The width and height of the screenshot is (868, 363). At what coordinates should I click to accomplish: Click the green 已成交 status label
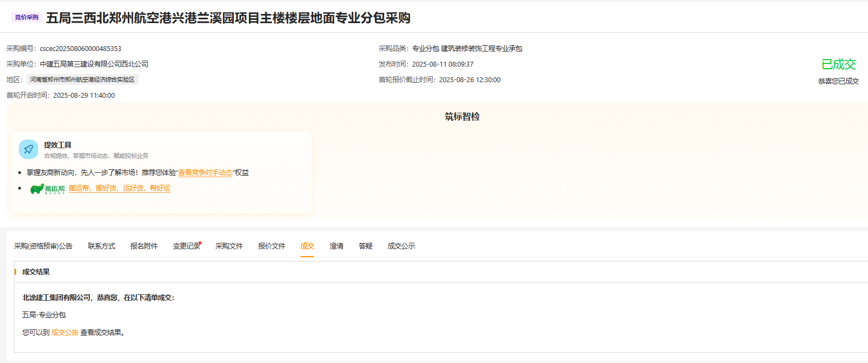click(838, 64)
